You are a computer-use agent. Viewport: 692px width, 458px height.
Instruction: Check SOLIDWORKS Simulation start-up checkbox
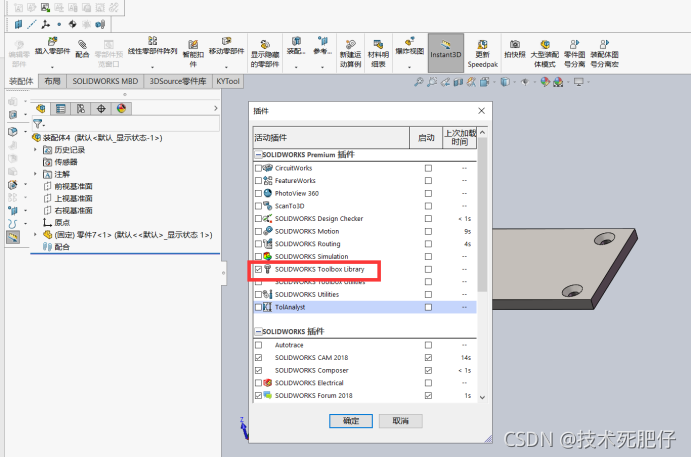point(428,256)
